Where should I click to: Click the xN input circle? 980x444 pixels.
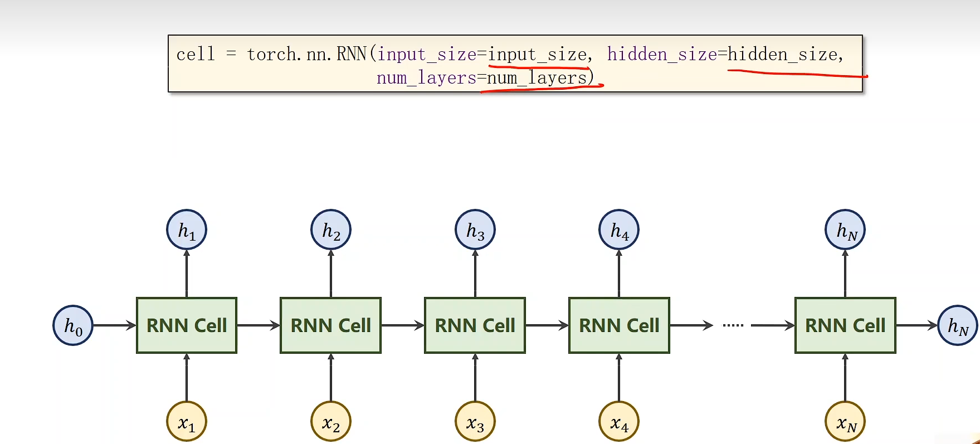(845, 422)
